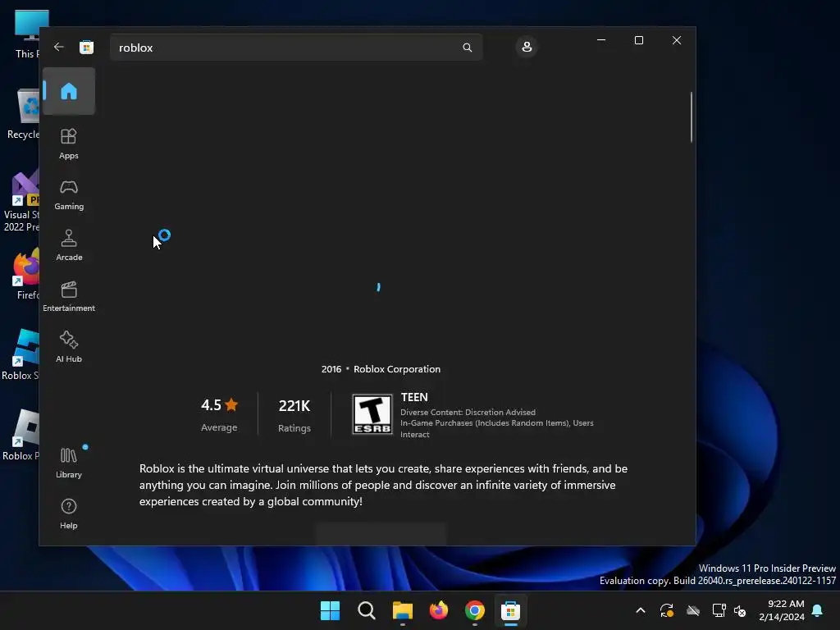
Task: Click the Store window vertical scrollbar
Action: [x=691, y=117]
